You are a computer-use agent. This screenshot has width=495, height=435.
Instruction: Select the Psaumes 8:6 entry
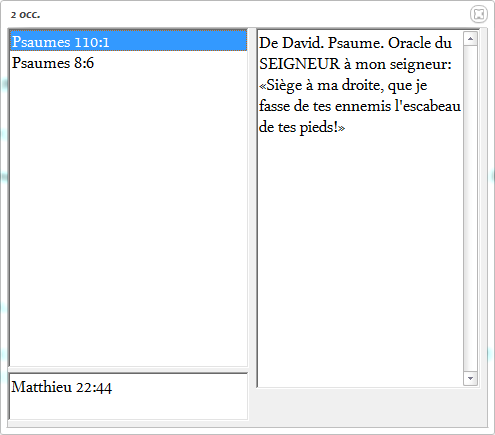tap(128, 63)
